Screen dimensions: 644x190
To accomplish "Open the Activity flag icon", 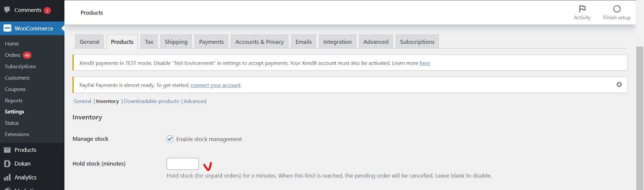I will 582,9.
